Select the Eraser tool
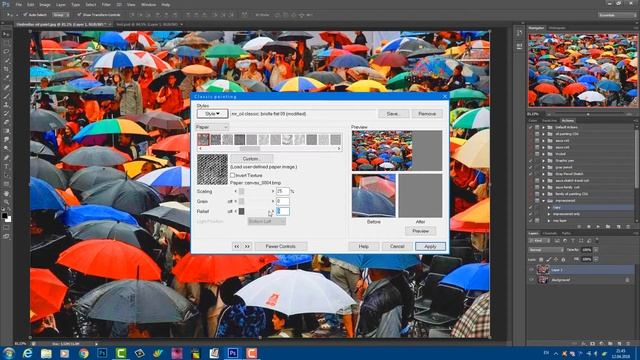Image resolution: width=640 pixels, height=360 pixels. pyautogui.click(x=6, y=122)
